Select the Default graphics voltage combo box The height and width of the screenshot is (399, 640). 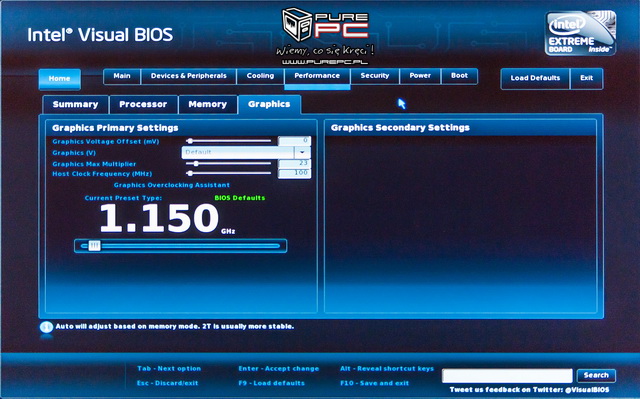click(x=246, y=152)
